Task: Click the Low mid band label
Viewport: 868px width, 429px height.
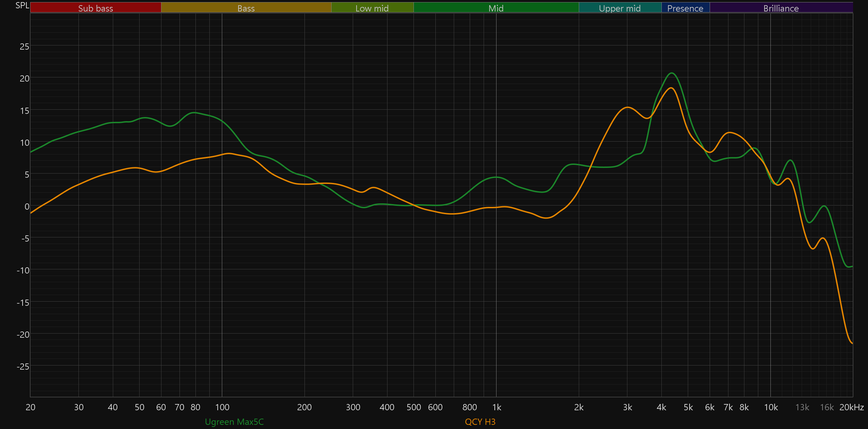Action: pyautogui.click(x=372, y=8)
